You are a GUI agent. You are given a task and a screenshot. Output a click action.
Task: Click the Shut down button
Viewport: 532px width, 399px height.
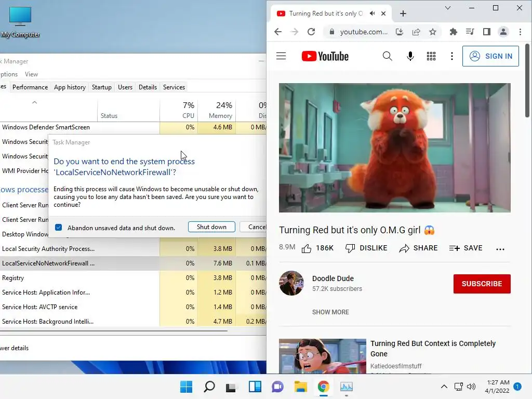click(211, 227)
